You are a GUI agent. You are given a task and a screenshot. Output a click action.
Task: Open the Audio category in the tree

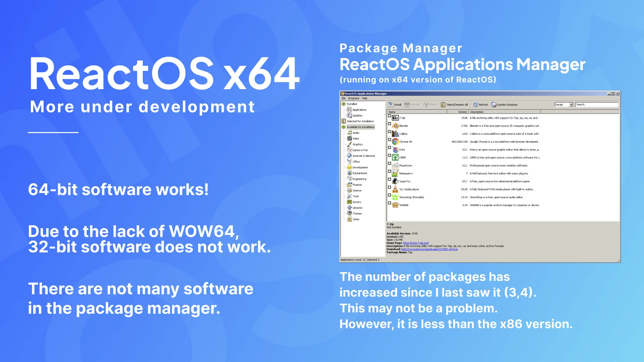[x=356, y=133]
